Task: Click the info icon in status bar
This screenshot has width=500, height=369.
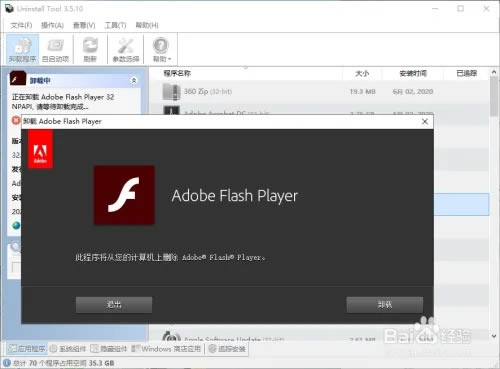Action: click(7, 363)
